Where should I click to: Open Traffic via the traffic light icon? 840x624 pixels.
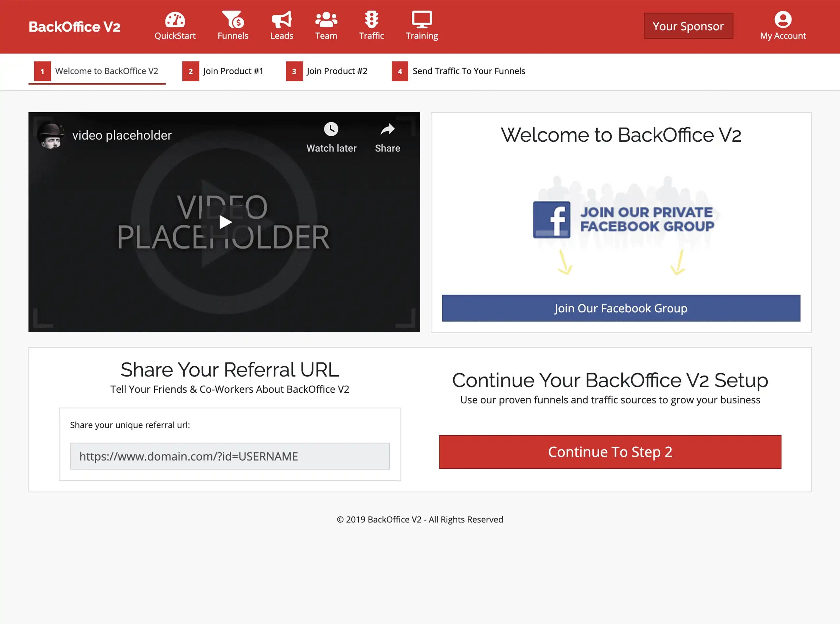372,20
